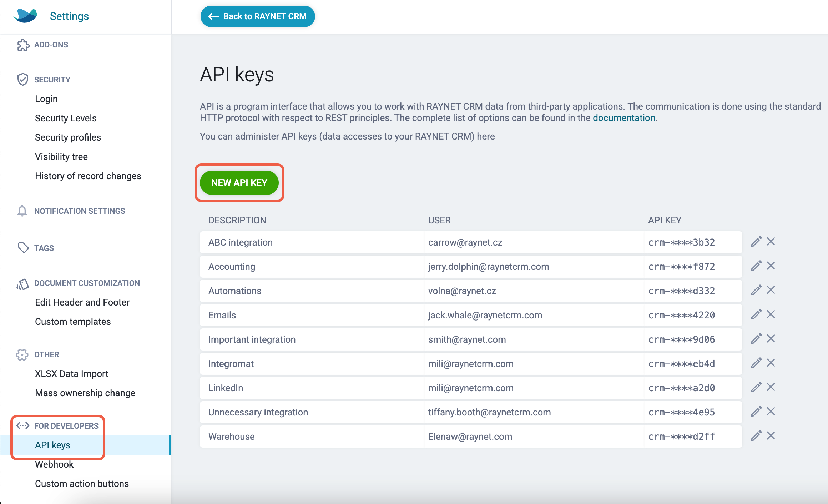Click smith@raynet.com user cell
The height and width of the screenshot is (504, 828).
pyautogui.click(x=535, y=339)
